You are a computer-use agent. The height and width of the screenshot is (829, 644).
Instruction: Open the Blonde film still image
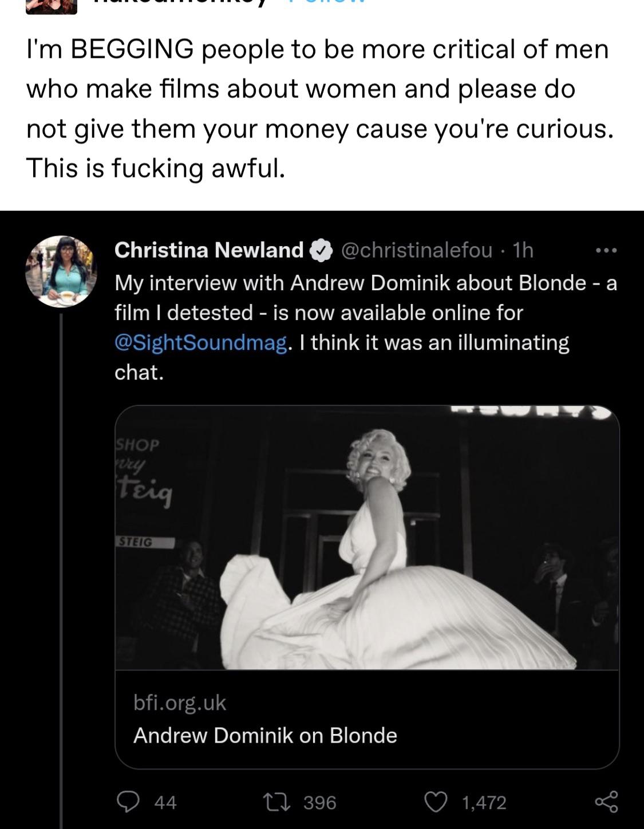(367, 537)
